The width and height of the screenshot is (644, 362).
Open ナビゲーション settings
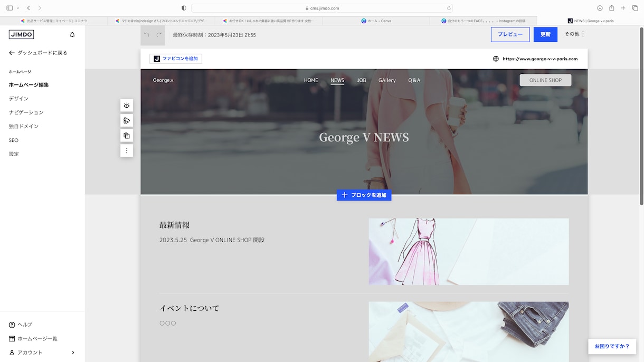[x=26, y=112]
